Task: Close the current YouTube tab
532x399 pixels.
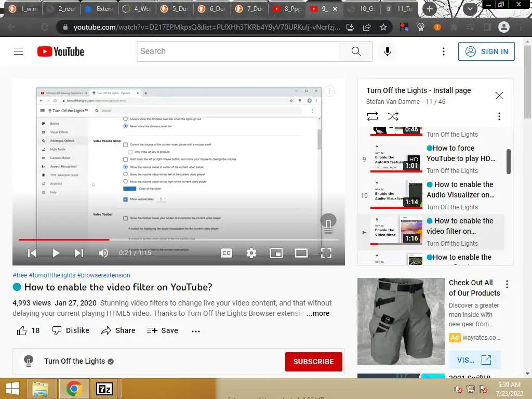Action: point(335,9)
